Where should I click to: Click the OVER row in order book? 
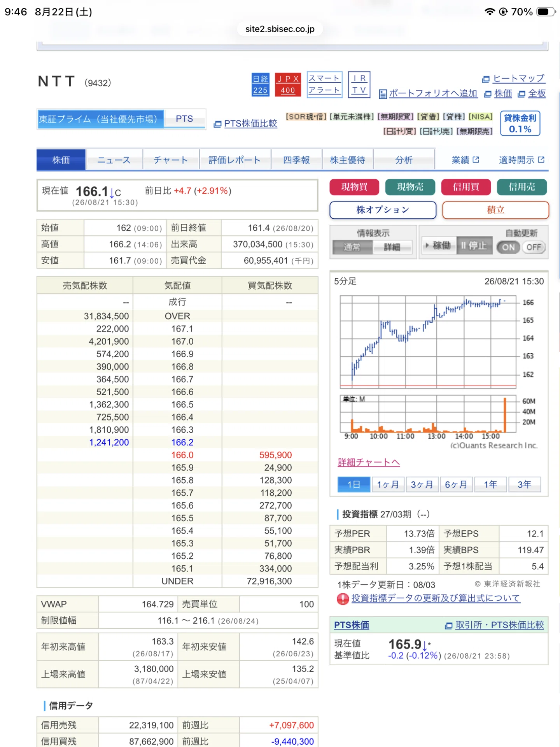click(x=177, y=316)
